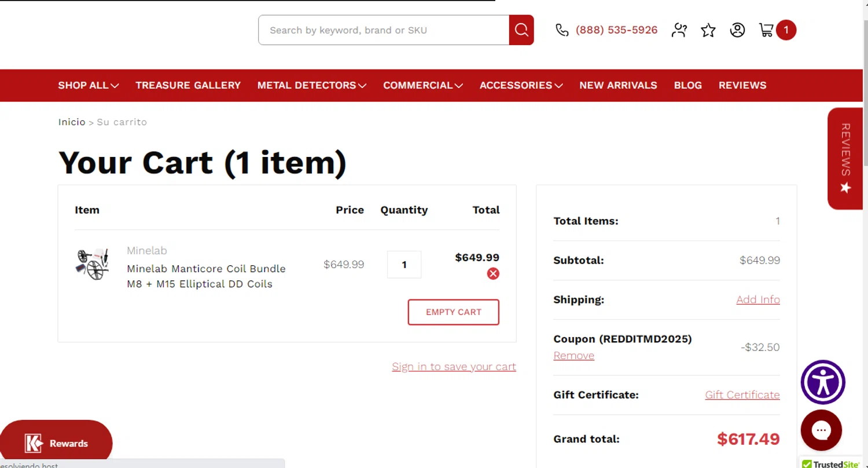Click the $617.49 grand total
The width and height of the screenshot is (868, 468).
(748, 439)
